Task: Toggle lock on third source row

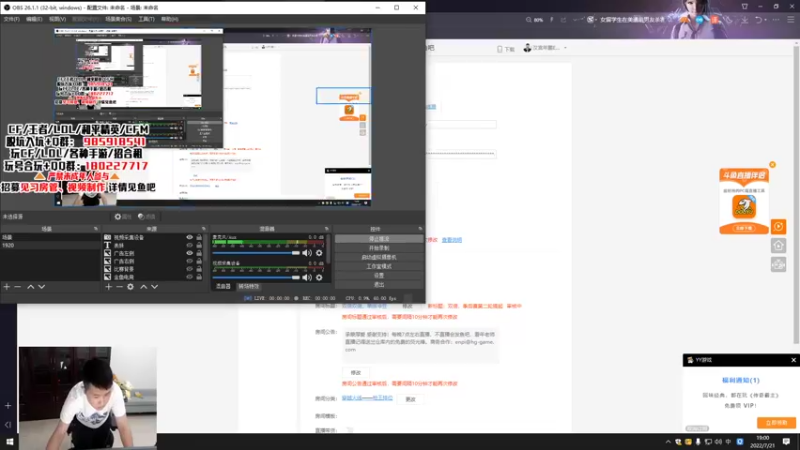Action: coord(199,253)
